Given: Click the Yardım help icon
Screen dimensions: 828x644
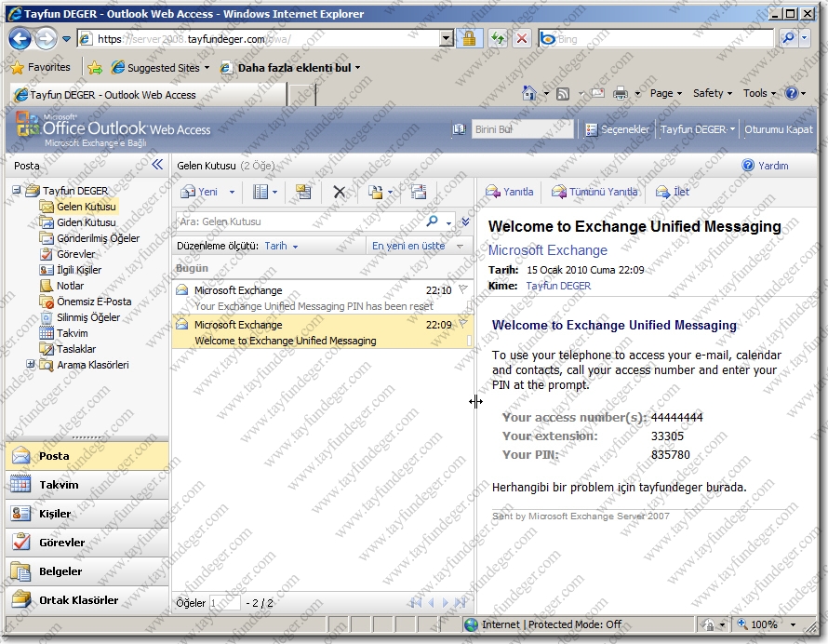Looking at the screenshot, I should tap(748, 166).
